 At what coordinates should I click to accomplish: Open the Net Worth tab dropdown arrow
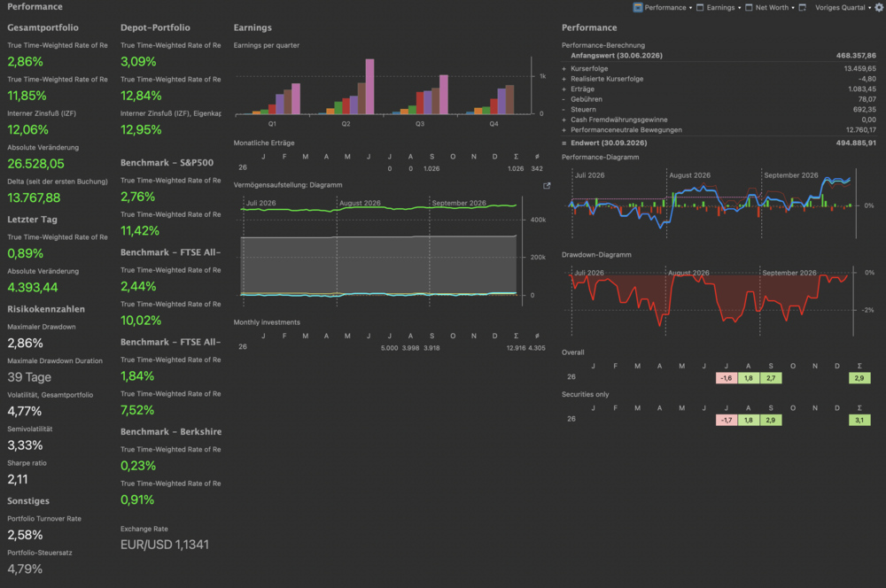click(793, 8)
